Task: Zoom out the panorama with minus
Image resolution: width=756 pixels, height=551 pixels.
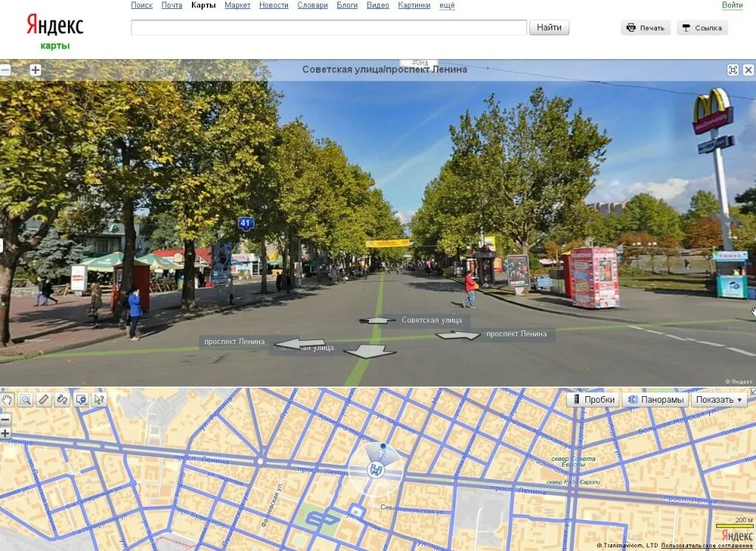Action: tap(4, 70)
